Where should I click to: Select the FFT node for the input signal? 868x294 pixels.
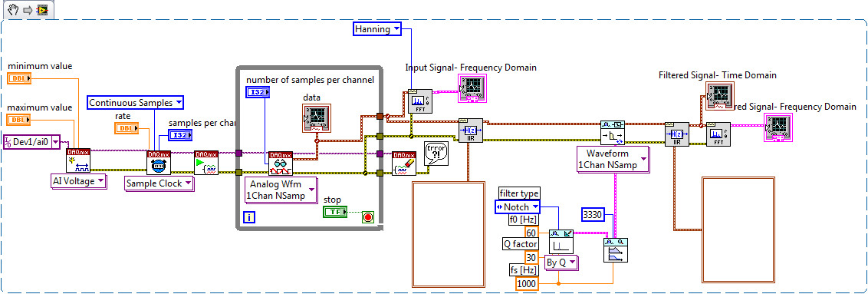[419, 101]
